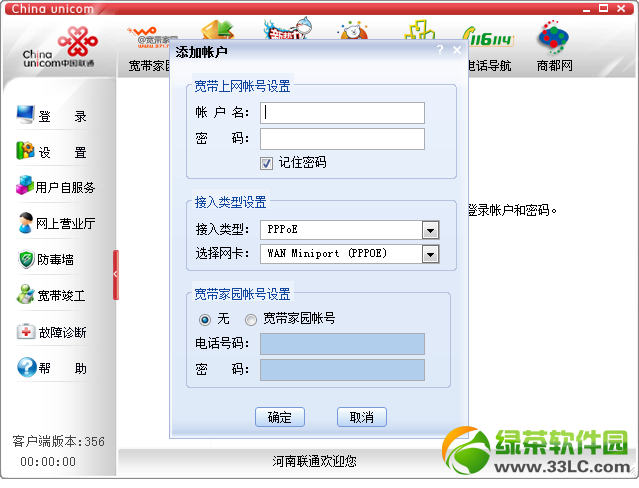Screen dimensions: 639x488
Task: Click the 00:00:00 timer text
Action: coord(48,462)
